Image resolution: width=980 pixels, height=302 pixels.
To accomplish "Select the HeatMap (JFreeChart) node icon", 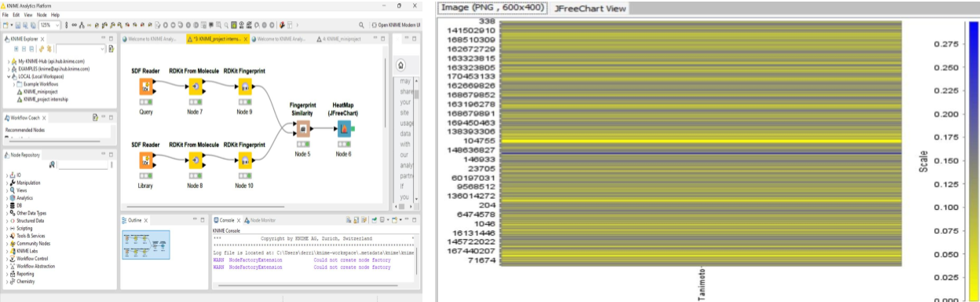I will (x=344, y=129).
